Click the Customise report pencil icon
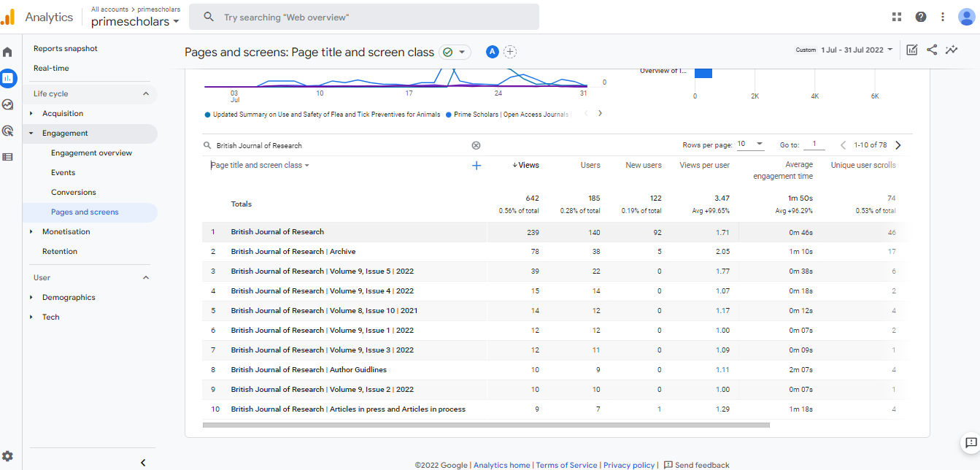This screenshot has width=980, height=470. (912, 50)
